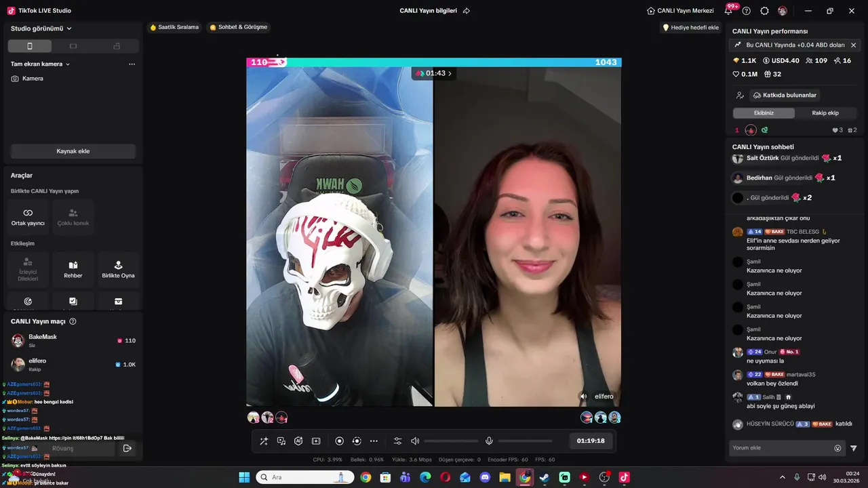Open the audio mixer settings icon
868x488 pixels.
point(398,441)
